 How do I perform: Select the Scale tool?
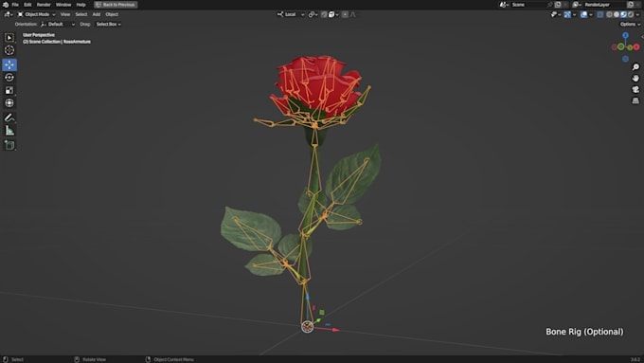(9, 90)
